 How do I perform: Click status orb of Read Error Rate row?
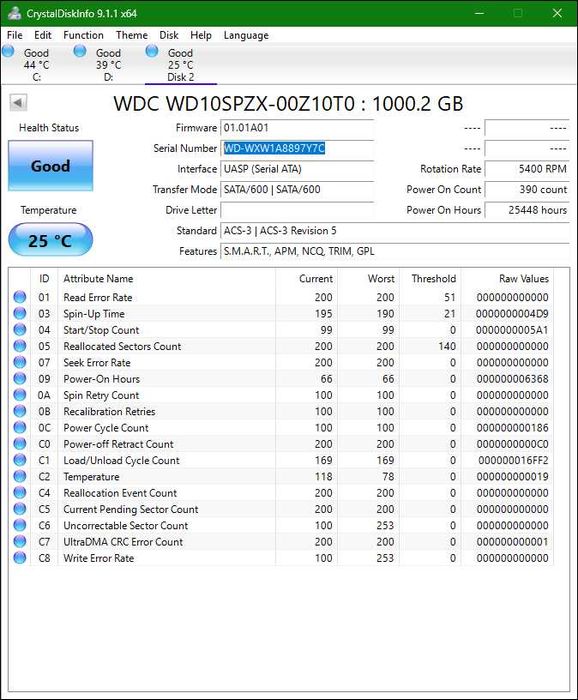coord(20,297)
